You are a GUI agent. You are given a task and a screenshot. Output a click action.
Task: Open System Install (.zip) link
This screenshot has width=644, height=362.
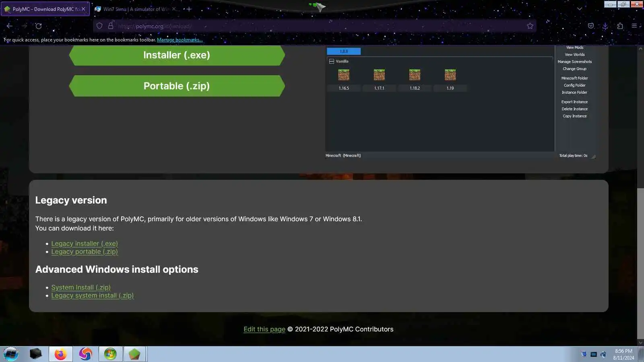tap(81, 287)
